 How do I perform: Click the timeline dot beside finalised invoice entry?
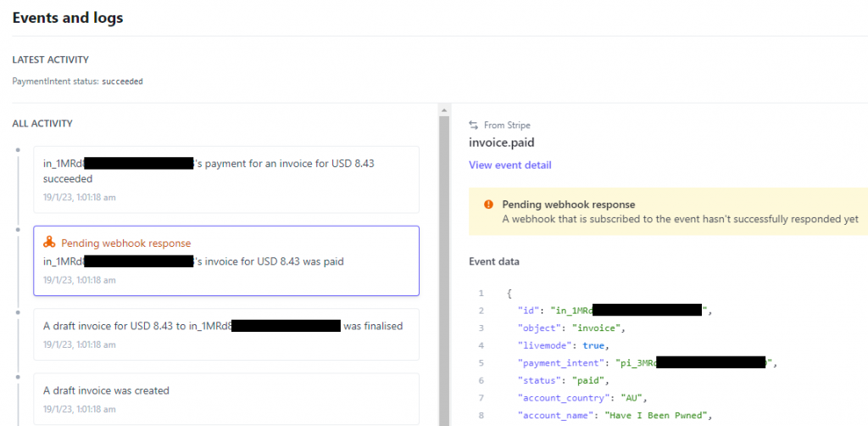[x=19, y=312]
